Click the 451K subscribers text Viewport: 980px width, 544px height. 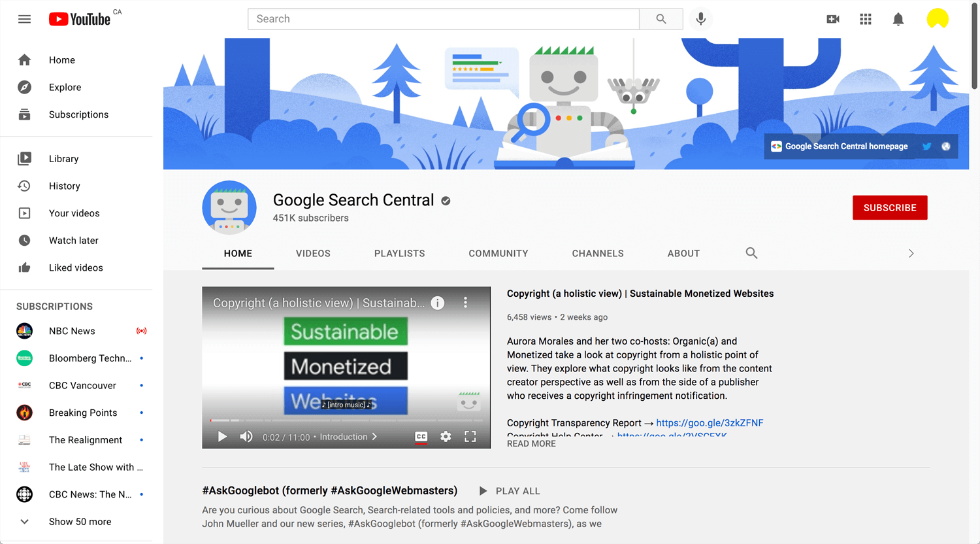click(x=311, y=218)
